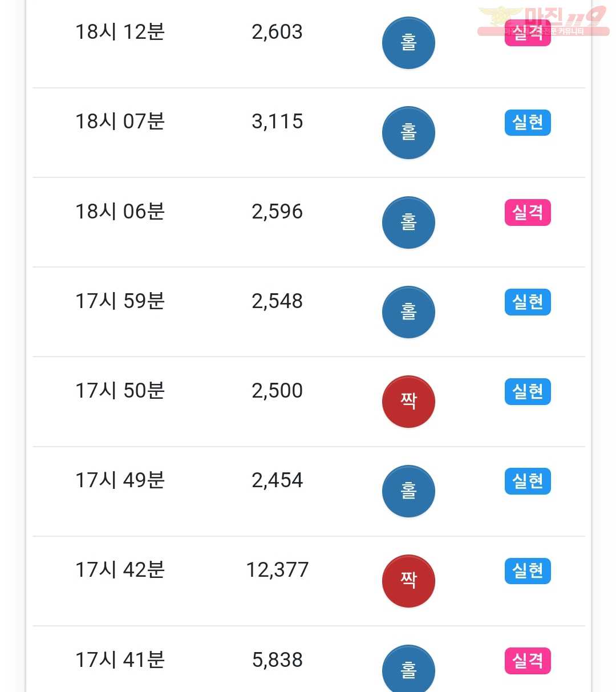Open the watermark logo at top right
The image size is (616, 692).
543,21
